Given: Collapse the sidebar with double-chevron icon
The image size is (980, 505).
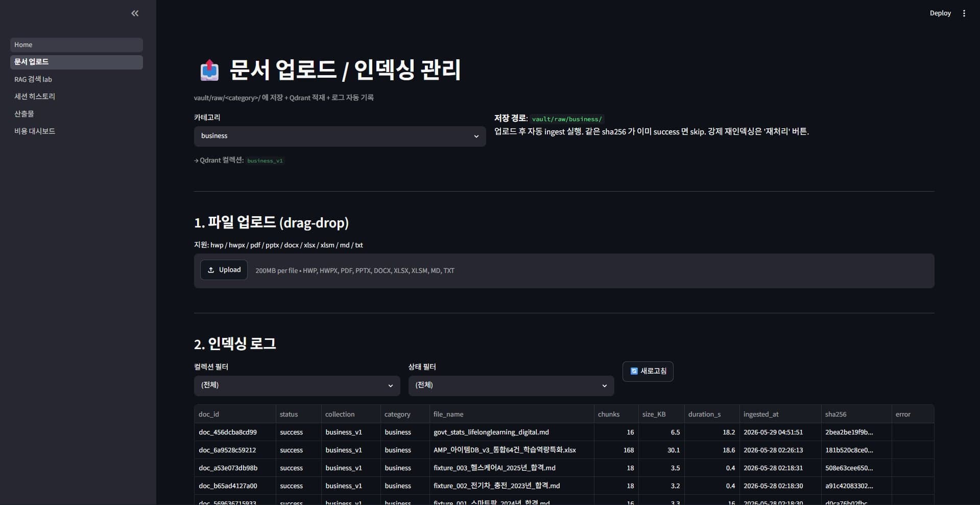Looking at the screenshot, I should tap(135, 13).
